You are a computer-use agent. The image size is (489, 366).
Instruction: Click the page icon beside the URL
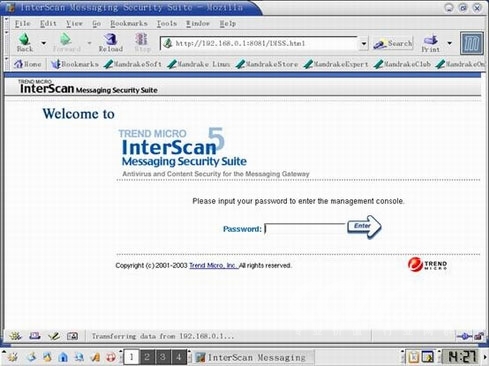[x=168, y=43]
